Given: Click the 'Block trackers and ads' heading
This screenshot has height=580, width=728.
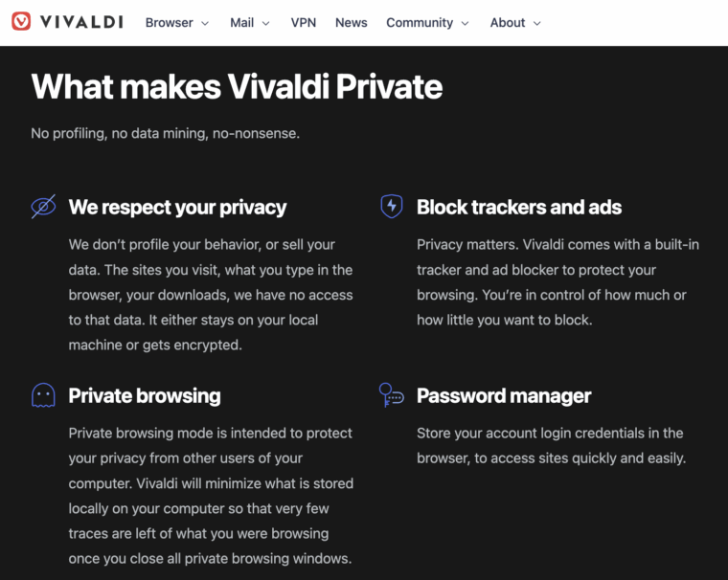Looking at the screenshot, I should (519, 207).
